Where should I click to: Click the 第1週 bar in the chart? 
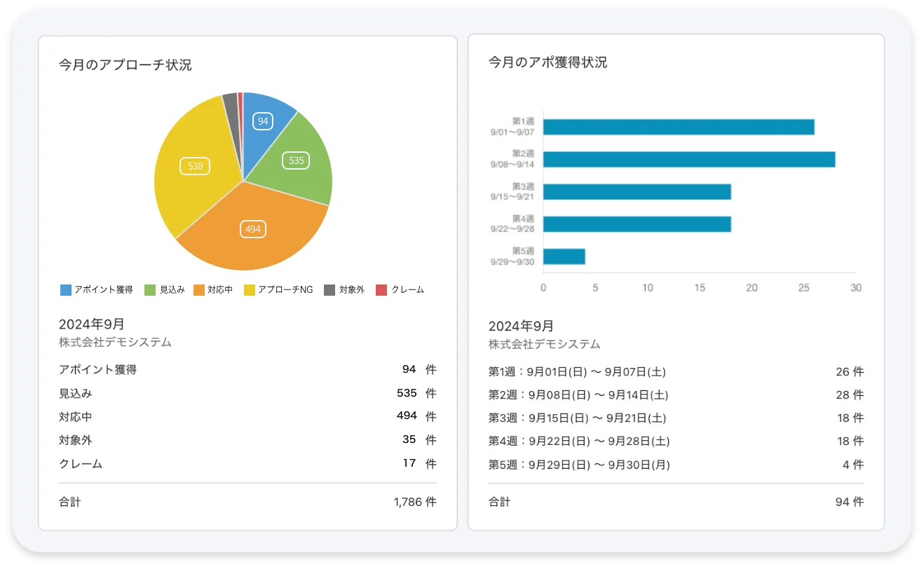pyautogui.click(x=679, y=127)
